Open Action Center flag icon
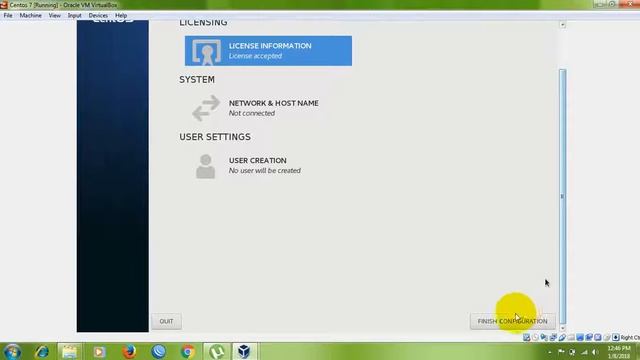Screen dimensions: 640x360 pos(561,351)
